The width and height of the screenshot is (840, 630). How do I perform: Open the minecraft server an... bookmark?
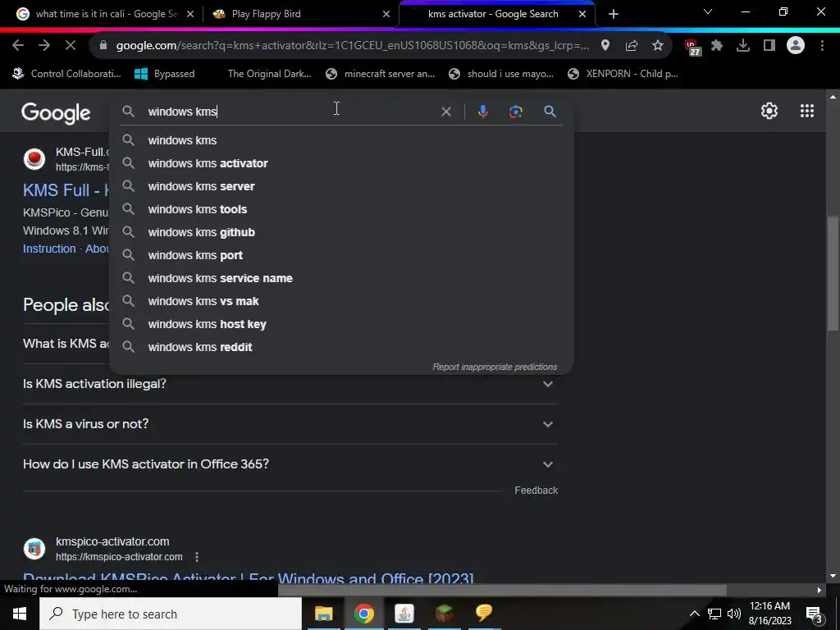pos(381,74)
